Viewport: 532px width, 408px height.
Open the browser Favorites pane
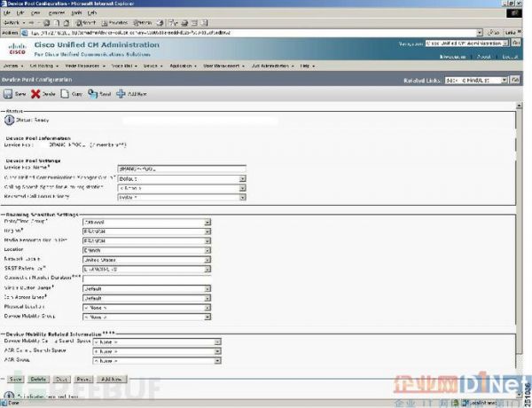coord(114,23)
